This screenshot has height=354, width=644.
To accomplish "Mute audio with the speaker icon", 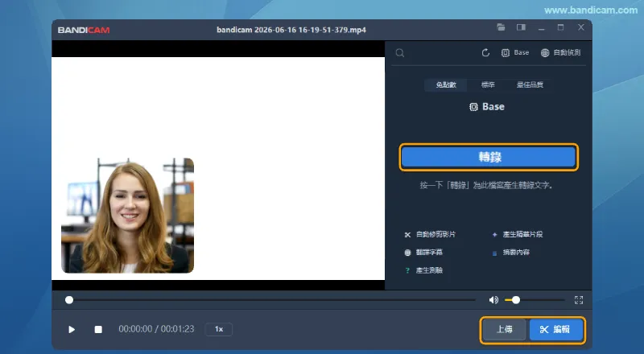I will point(493,300).
